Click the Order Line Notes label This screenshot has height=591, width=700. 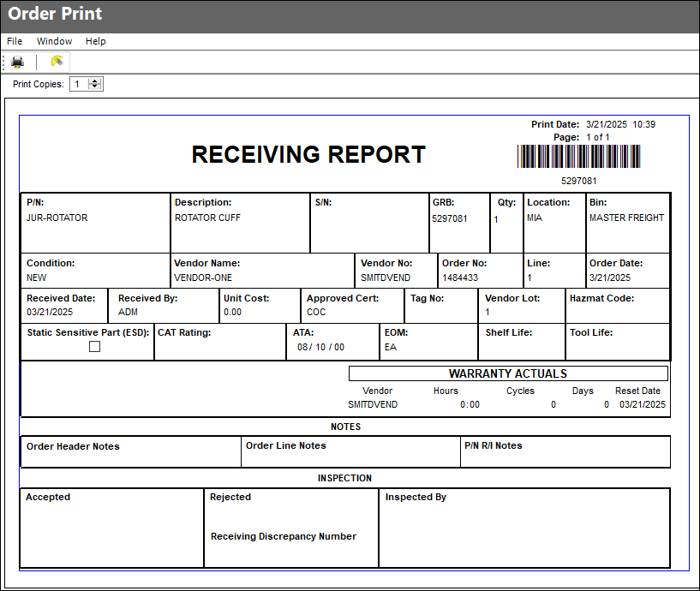[x=285, y=445]
